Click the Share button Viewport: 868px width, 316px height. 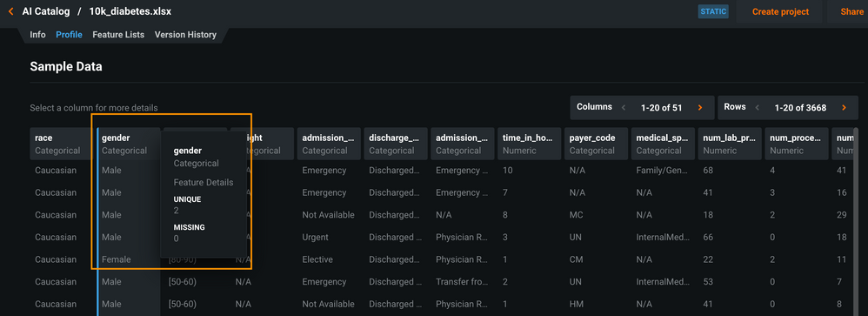pos(851,11)
